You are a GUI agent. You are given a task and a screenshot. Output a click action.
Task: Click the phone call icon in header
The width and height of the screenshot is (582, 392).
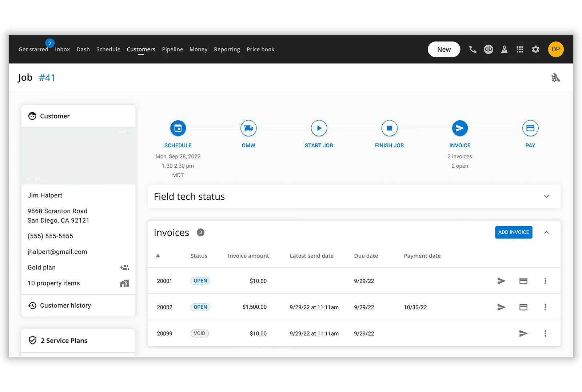tap(473, 49)
